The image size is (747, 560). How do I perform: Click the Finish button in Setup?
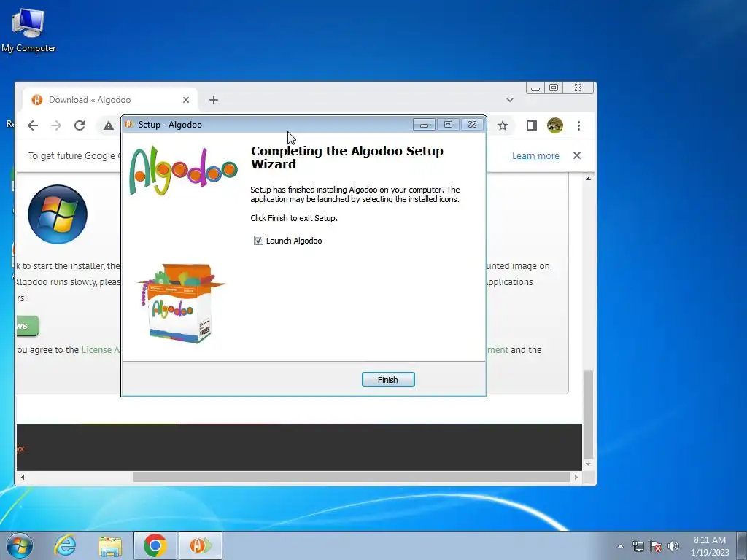coord(388,379)
